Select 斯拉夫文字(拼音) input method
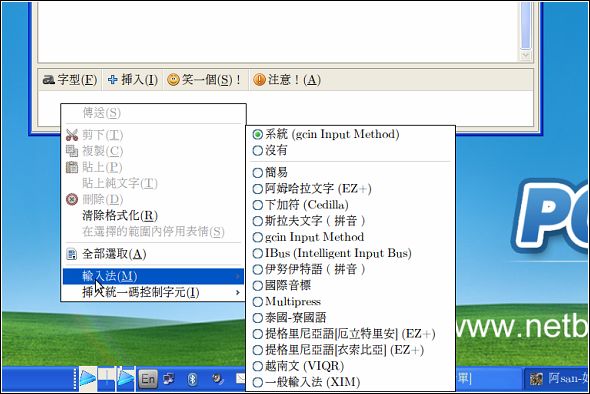Screen dimensions: 590x394 pyautogui.click(x=350, y=221)
